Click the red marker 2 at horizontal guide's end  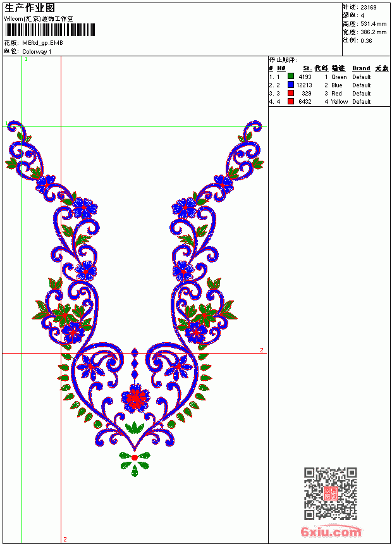tap(262, 350)
